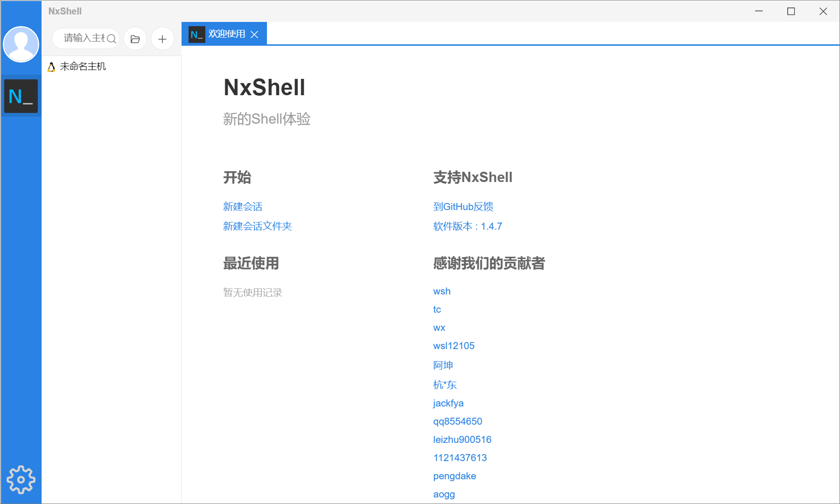Screen dimensions: 840x504
Task: Click the search magnifier icon
Action: pos(112,39)
